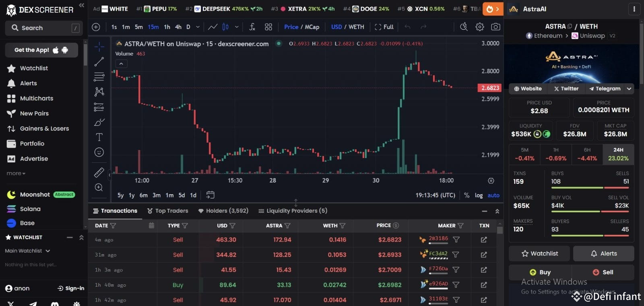
Task: Toggle auto scale on chart
Action: click(493, 195)
